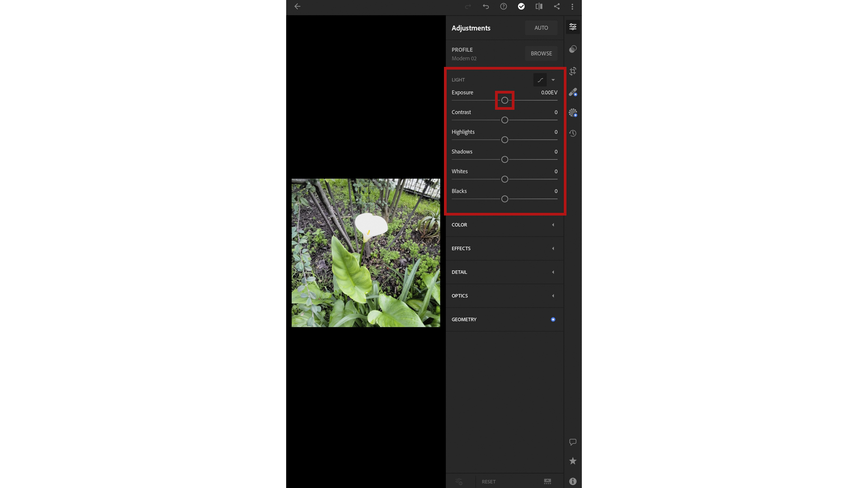Click the redo arrow icon
This screenshot has height=488, width=868.
click(x=468, y=6)
